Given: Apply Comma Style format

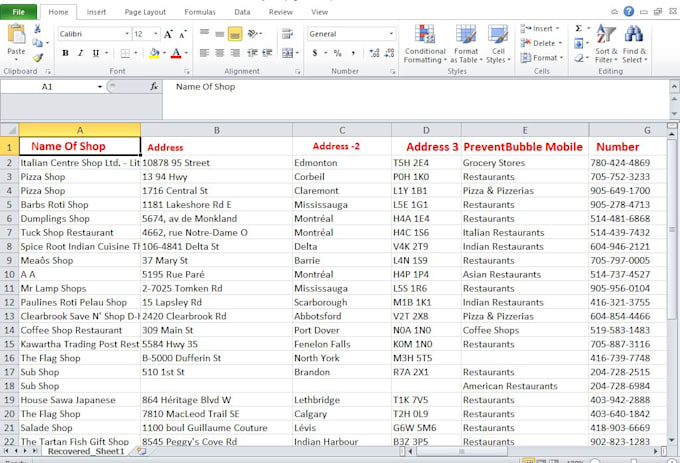Looking at the screenshot, I should tap(353, 53).
